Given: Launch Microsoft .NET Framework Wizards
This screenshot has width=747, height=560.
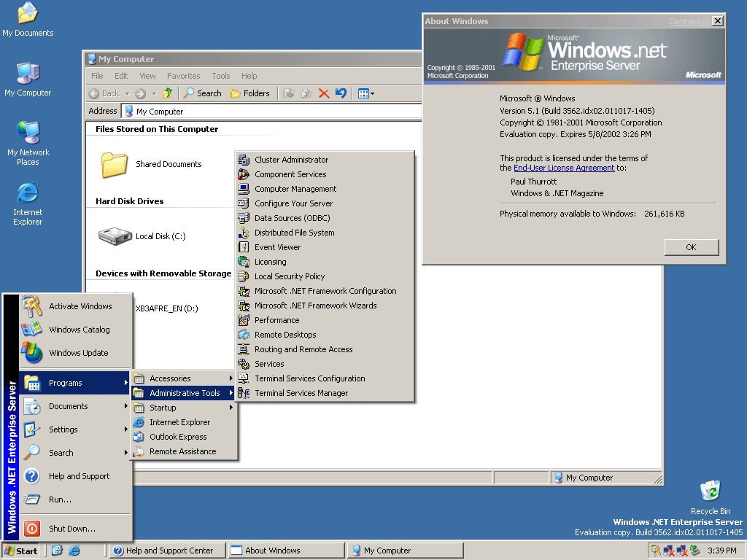Looking at the screenshot, I should coord(325,306).
